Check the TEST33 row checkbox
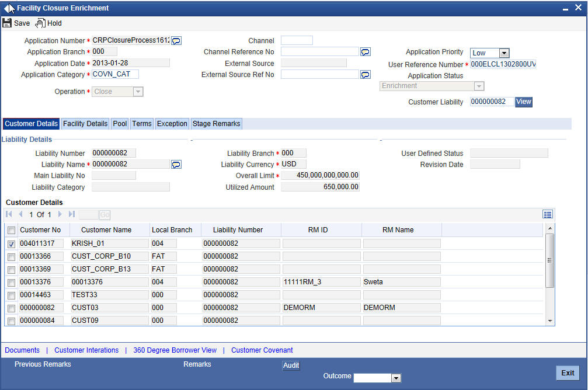 pos(11,295)
